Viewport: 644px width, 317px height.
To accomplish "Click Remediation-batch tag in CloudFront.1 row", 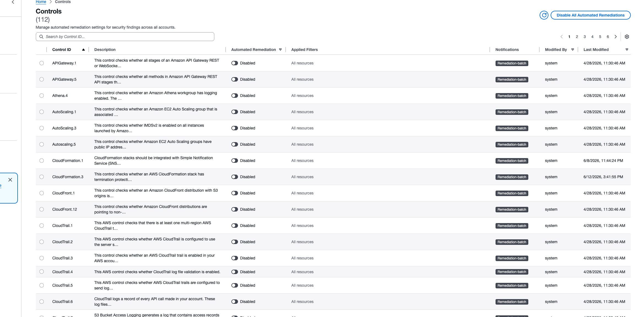I will coord(512,193).
